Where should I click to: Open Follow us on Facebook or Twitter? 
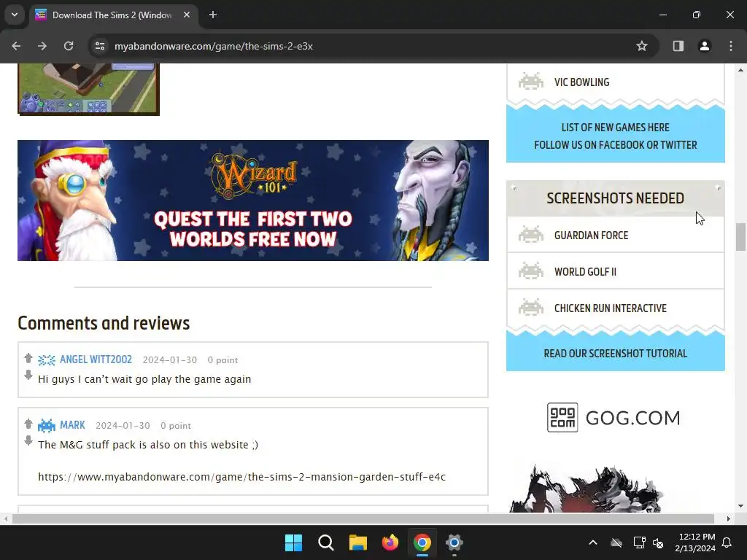pyautogui.click(x=615, y=145)
